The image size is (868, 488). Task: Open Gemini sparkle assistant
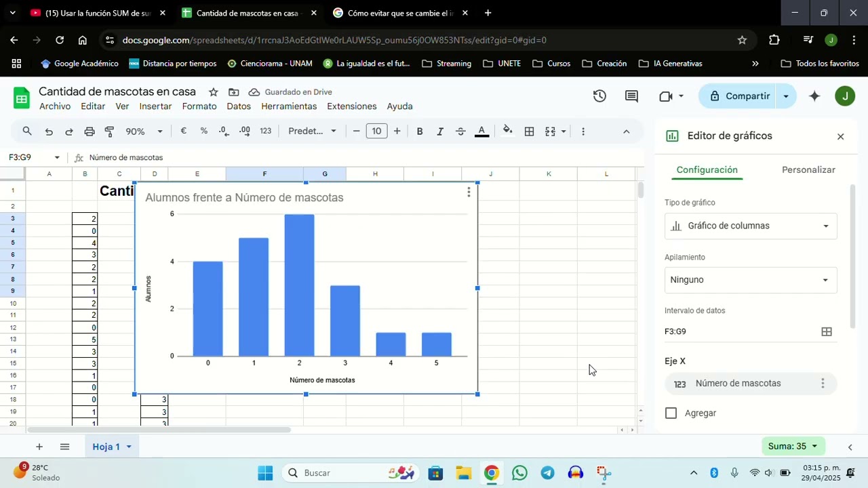(x=814, y=96)
